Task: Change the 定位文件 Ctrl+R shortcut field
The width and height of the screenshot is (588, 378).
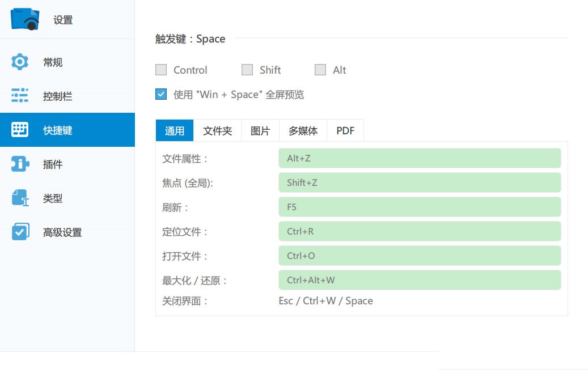Action: pos(420,231)
